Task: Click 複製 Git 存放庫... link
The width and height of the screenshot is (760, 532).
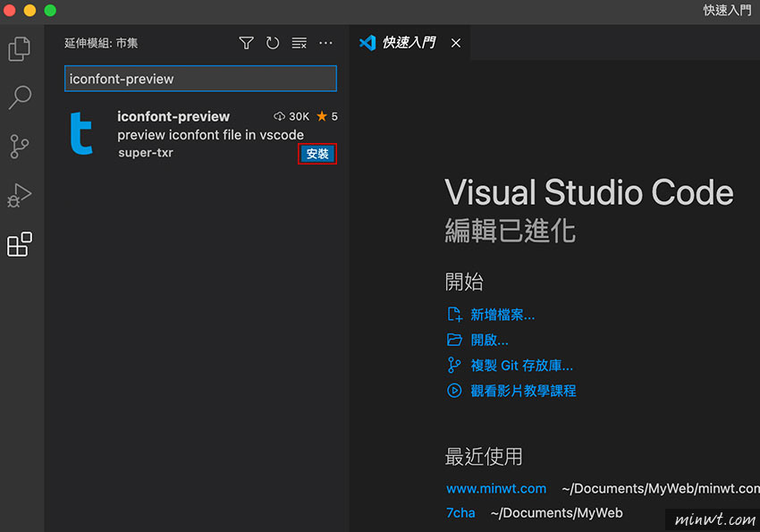Action: [x=521, y=366]
